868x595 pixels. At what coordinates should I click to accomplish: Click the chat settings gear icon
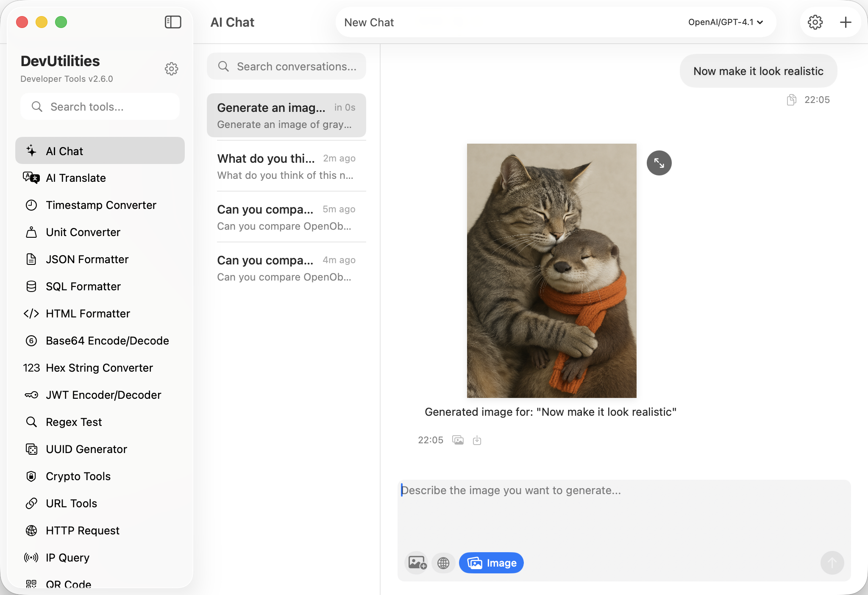pyautogui.click(x=815, y=22)
